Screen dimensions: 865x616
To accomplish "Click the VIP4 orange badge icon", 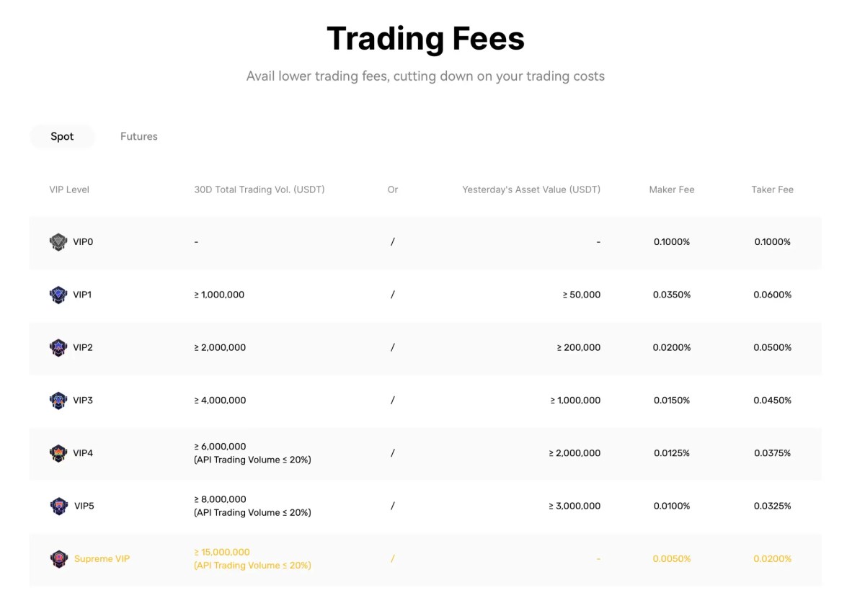I will [x=58, y=453].
